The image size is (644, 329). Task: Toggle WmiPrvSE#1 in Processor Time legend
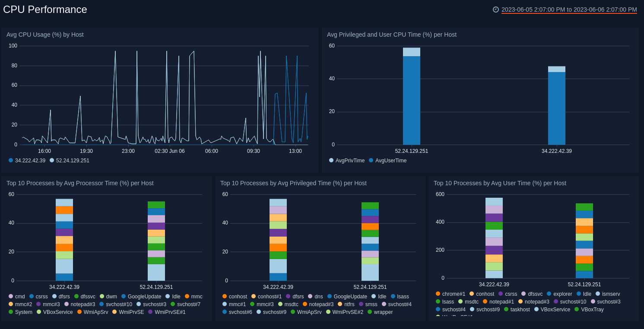click(167, 312)
